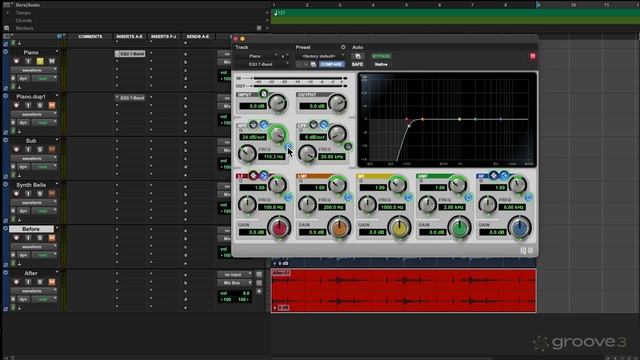640x360 pixels.
Task: Open the EQ3 7-Band insert on Piano.dup1 track
Action: (130, 98)
